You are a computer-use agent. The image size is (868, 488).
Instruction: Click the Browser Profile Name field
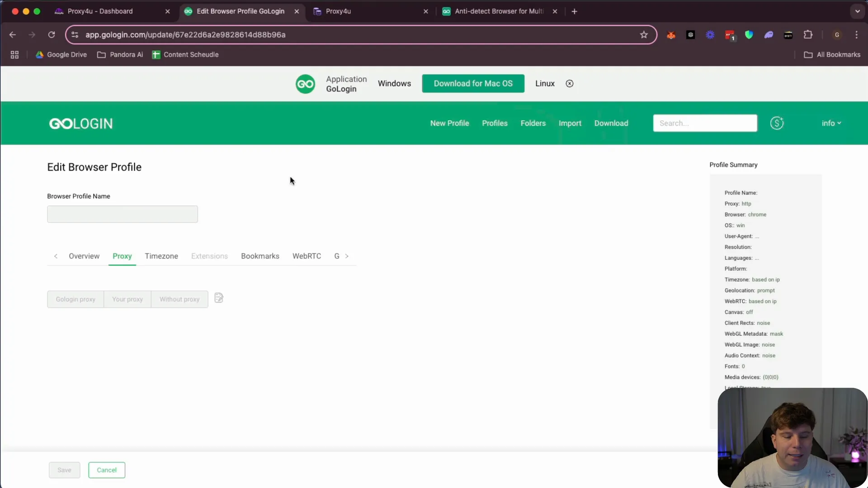123,214
